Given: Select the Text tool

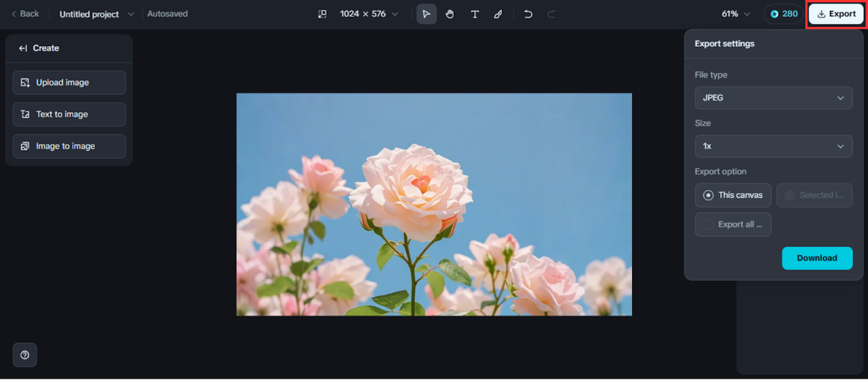Looking at the screenshot, I should [x=475, y=14].
